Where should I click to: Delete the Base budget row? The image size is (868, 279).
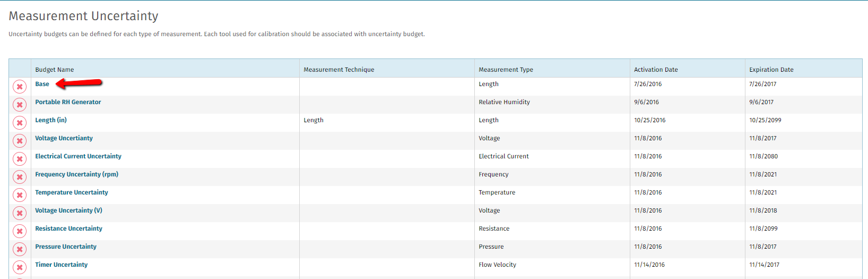[20, 87]
